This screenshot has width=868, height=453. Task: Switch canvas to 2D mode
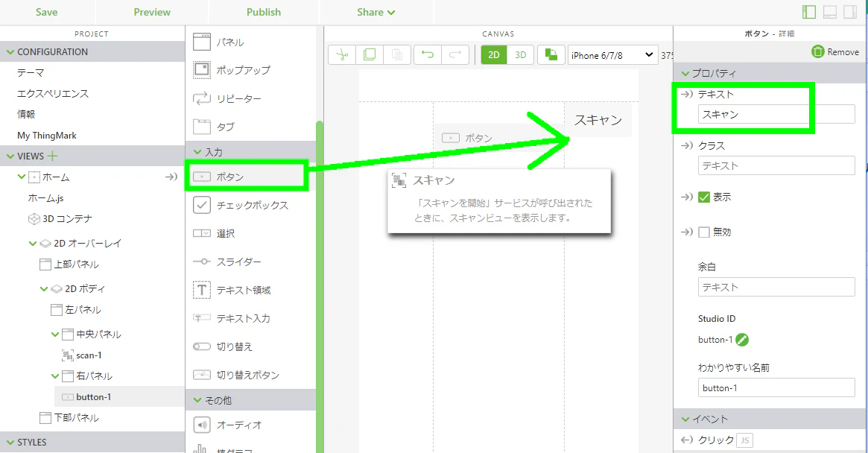pos(494,55)
